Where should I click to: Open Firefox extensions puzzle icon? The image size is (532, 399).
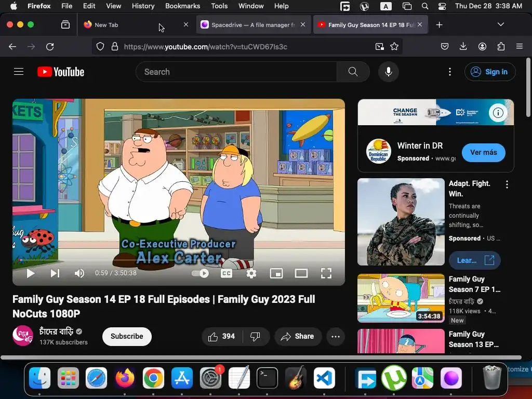point(501,46)
